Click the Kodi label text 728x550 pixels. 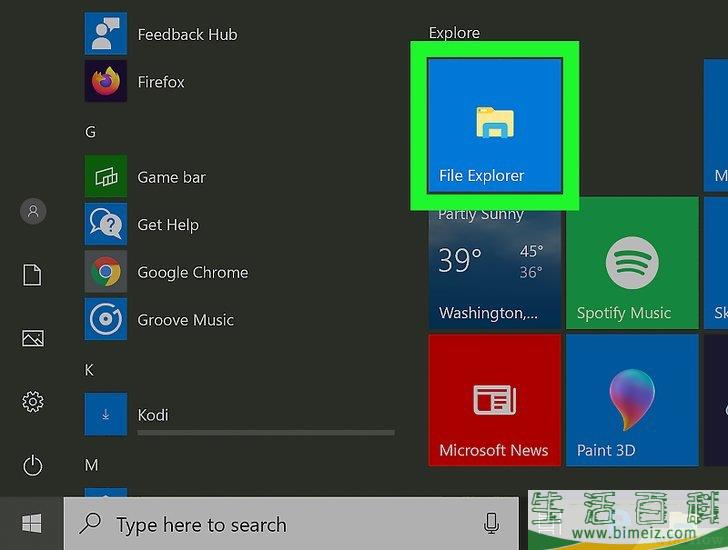tap(153, 415)
